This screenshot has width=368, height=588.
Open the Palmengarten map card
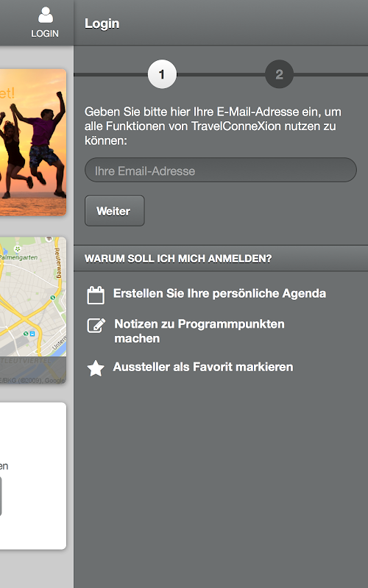33,310
